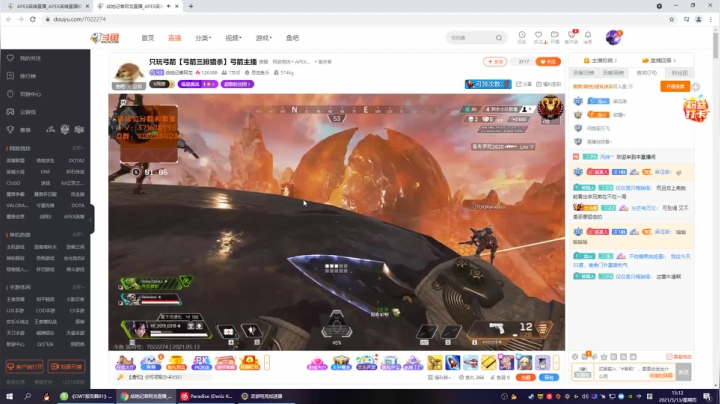Switch to the 贡献日榜 tab
The width and height of the screenshot is (720, 404).
point(584,73)
